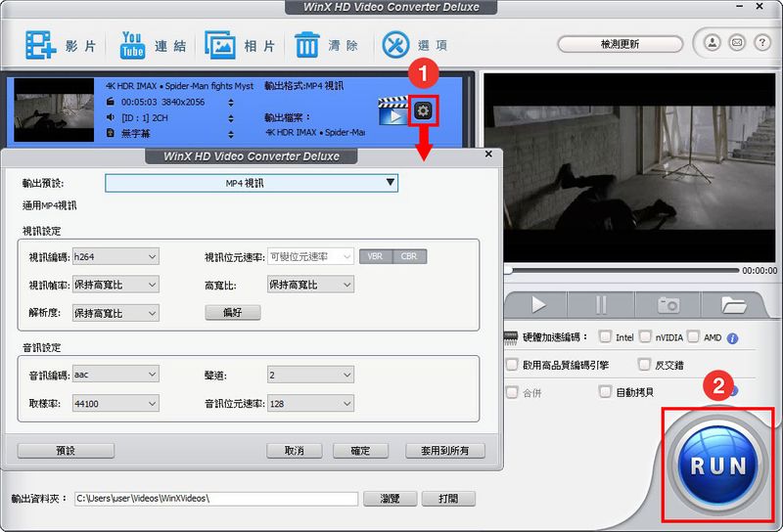Screen dimensions: 783x532
Task: Click the email envelope icon in top bar
Action: (737, 43)
